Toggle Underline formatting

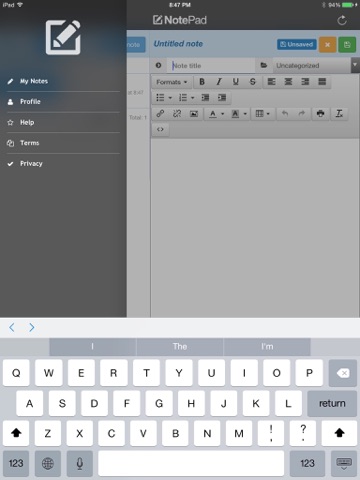coord(236,82)
